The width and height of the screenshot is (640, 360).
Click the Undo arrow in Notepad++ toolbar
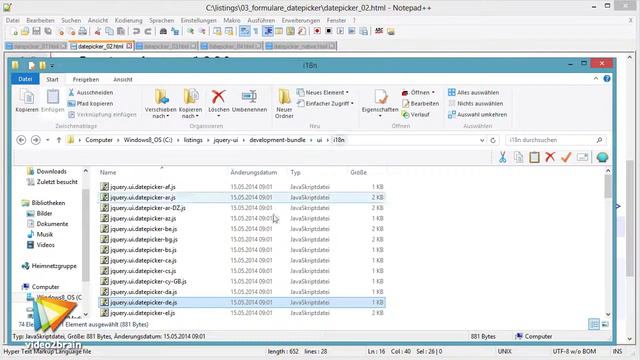136,31
